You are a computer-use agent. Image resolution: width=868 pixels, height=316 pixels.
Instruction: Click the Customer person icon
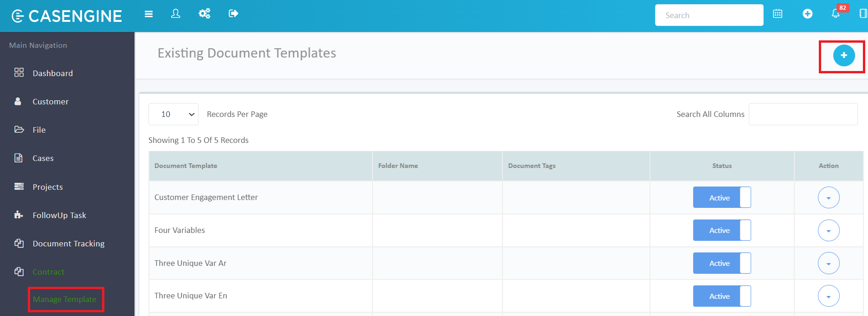coord(18,101)
